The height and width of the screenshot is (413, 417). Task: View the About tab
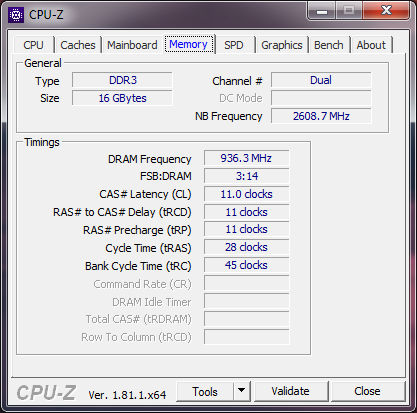371,45
